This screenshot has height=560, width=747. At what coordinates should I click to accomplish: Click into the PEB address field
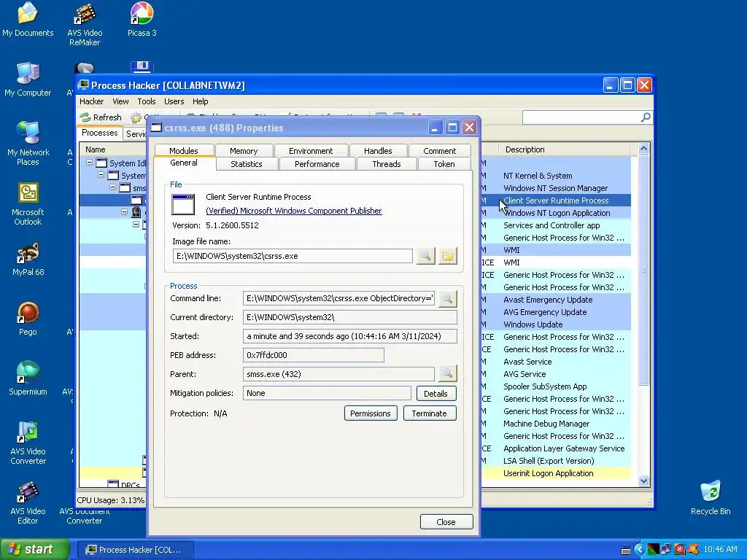click(313, 355)
